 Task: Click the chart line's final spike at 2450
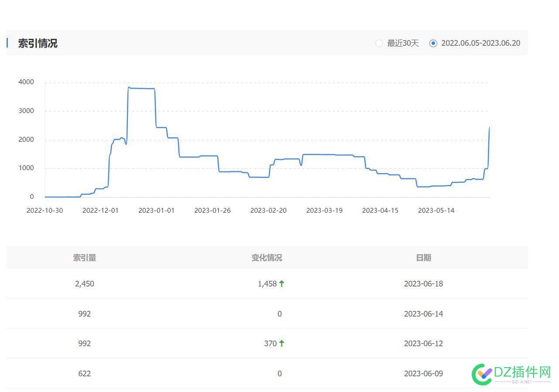(x=489, y=127)
